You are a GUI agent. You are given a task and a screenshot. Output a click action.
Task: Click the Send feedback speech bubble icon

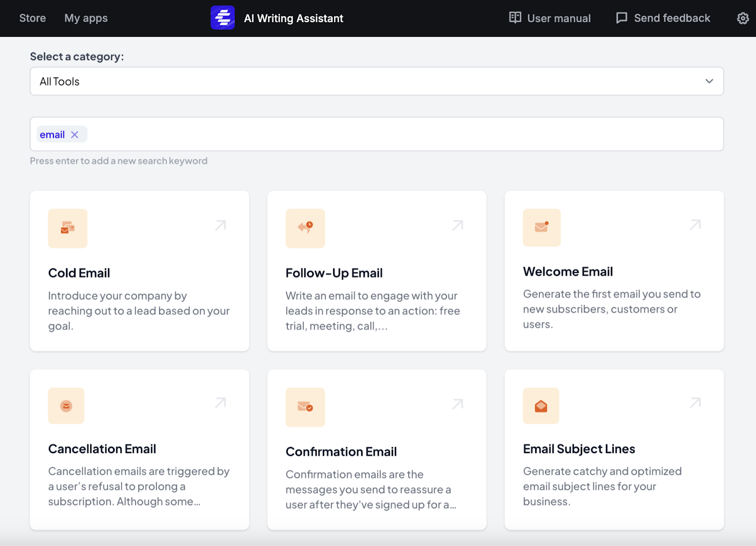pyautogui.click(x=622, y=18)
